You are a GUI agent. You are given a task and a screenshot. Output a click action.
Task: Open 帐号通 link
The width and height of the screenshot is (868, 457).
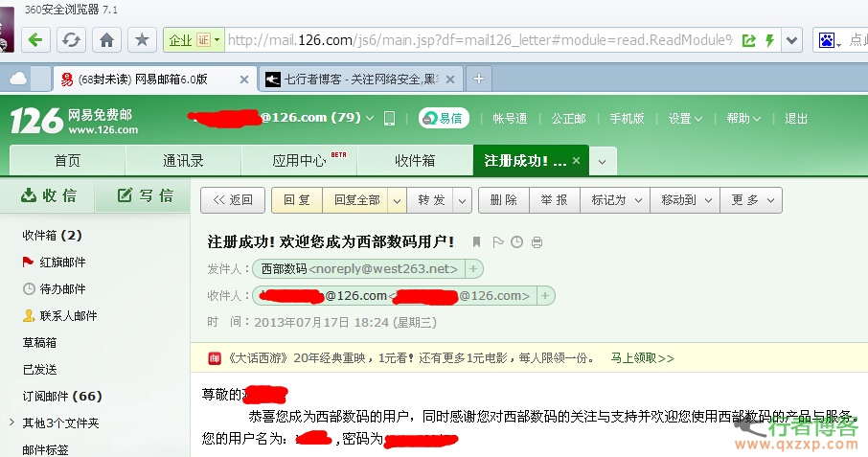point(510,119)
